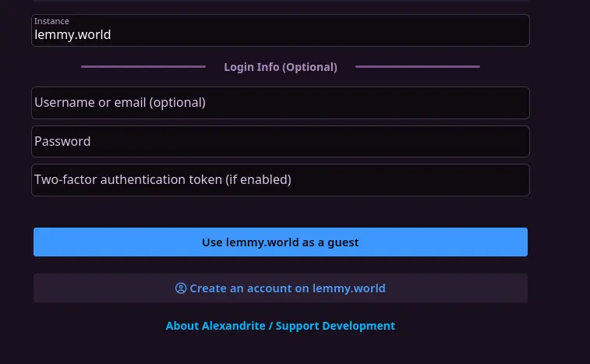
Task: Focus the Two-factor authentication token field
Action: coord(281,180)
